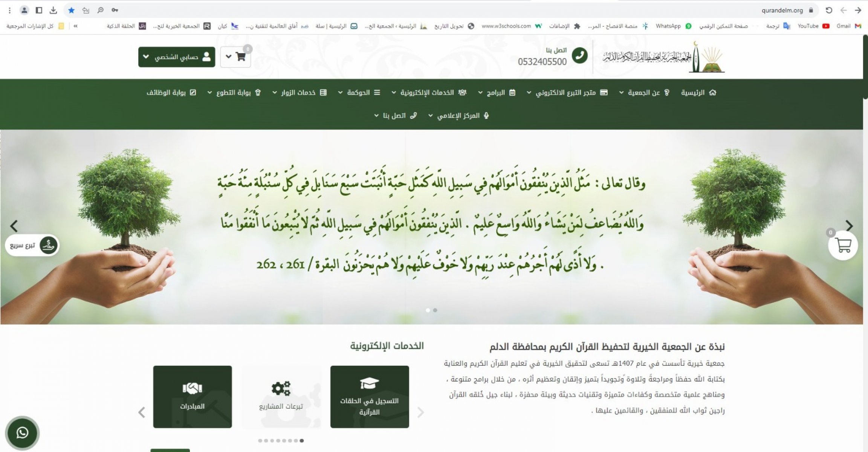The width and height of the screenshot is (868, 452).
Task: Open المركز الإعلامي menu
Action: tap(458, 116)
